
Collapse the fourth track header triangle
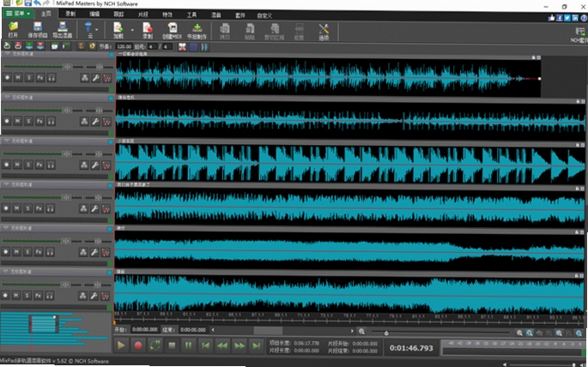pyautogui.click(x=6, y=184)
